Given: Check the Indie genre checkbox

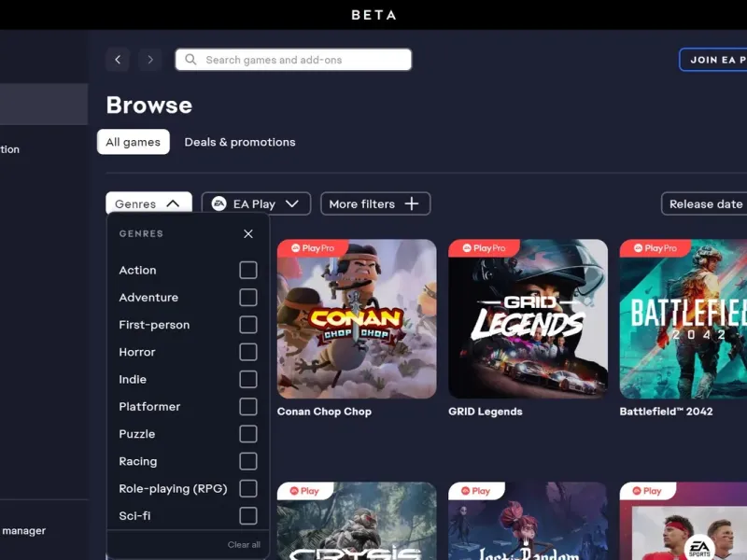Looking at the screenshot, I should click(x=248, y=380).
